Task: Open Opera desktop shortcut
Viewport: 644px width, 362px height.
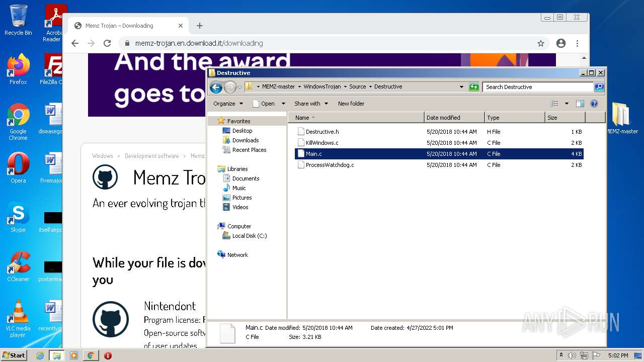Action: [x=18, y=167]
